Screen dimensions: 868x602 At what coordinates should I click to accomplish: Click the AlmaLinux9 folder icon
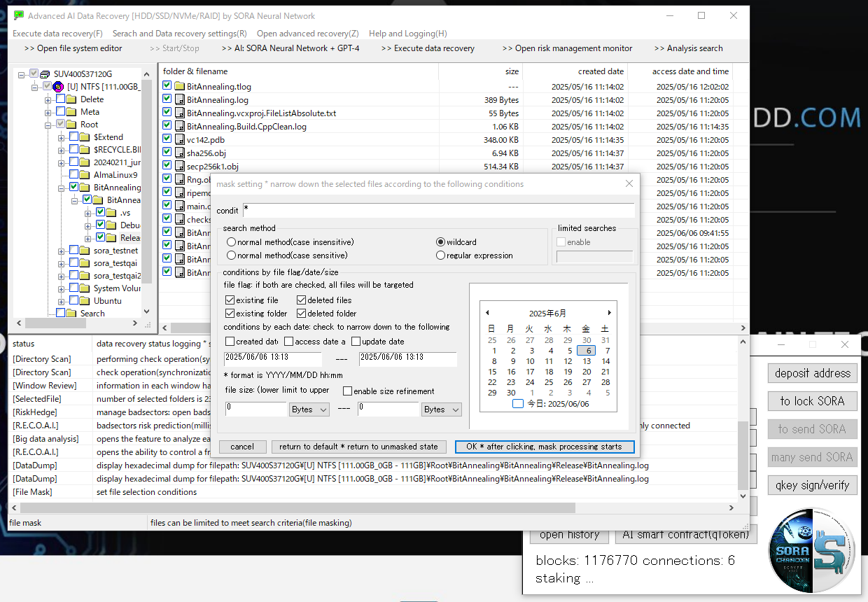click(x=85, y=175)
